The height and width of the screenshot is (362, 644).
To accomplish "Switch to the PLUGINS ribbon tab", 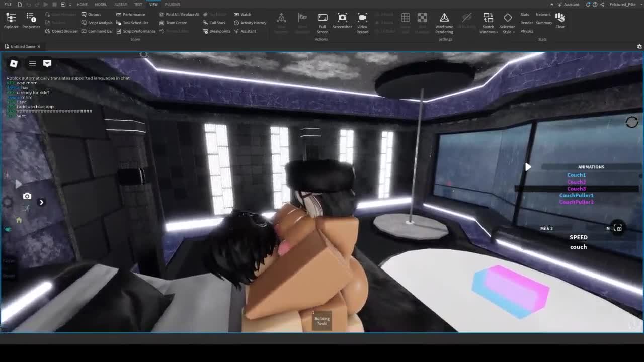I will 172,4.
